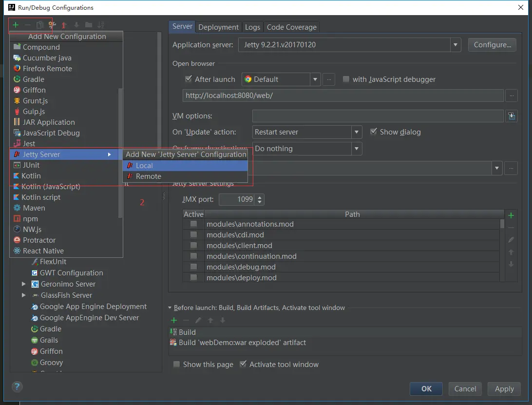Click the Move Down arrow icon in the top toolbar
The width and height of the screenshot is (532, 405).
(x=76, y=25)
